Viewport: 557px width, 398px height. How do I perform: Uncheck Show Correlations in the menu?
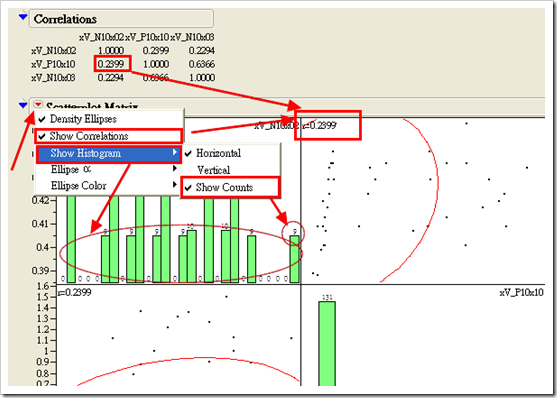point(109,136)
